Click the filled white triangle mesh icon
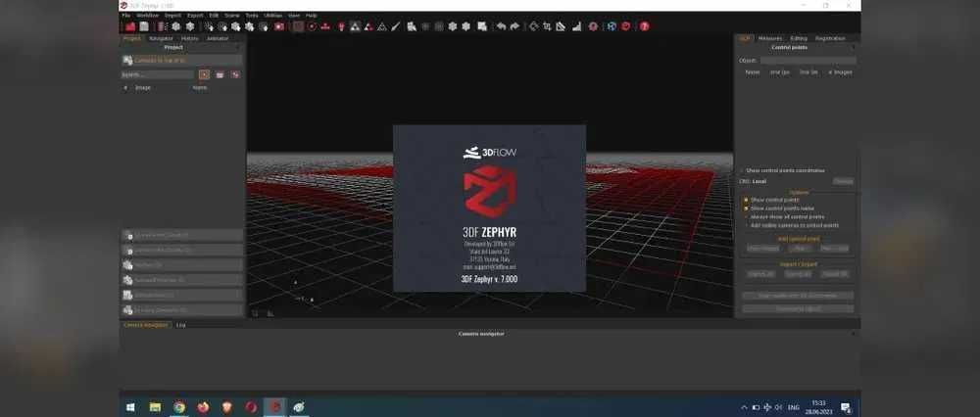The image size is (980, 417). 355,26
